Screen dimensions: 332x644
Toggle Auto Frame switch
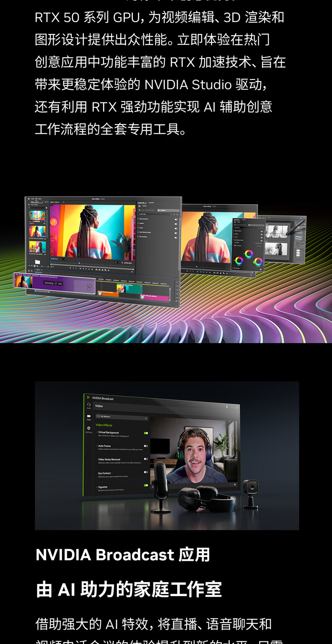pyautogui.click(x=146, y=446)
